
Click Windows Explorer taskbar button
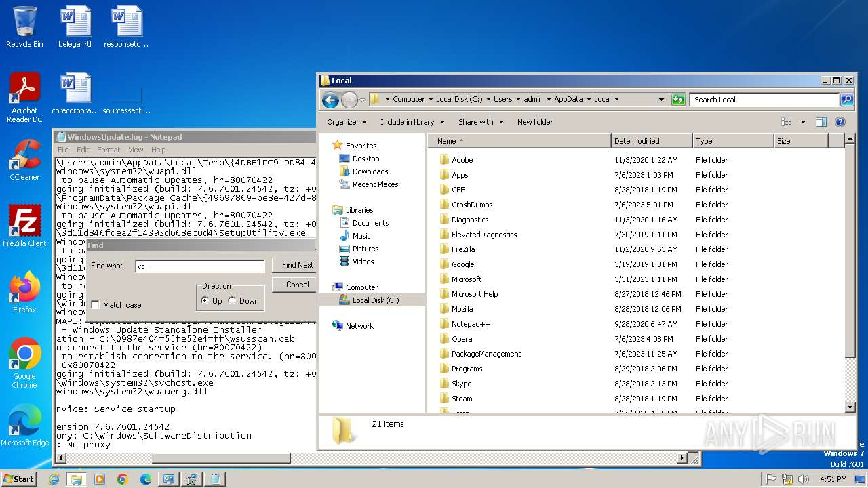coord(77,479)
